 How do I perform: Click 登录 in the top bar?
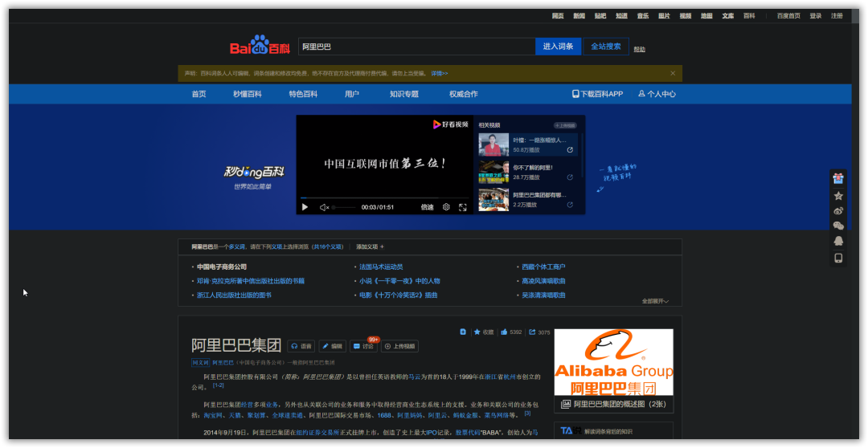(x=816, y=16)
